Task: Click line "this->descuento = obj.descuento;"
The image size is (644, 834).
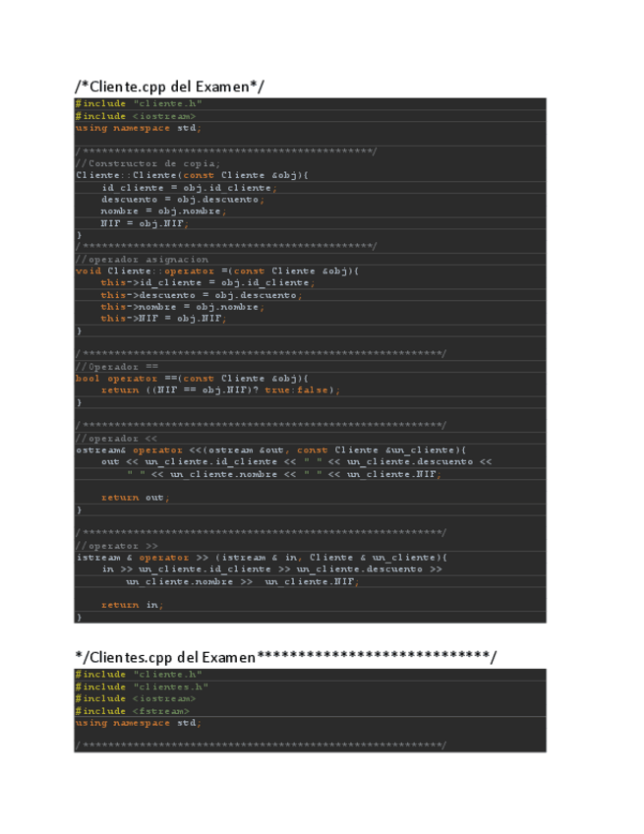Action: pyautogui.click(x=202, y=295)
